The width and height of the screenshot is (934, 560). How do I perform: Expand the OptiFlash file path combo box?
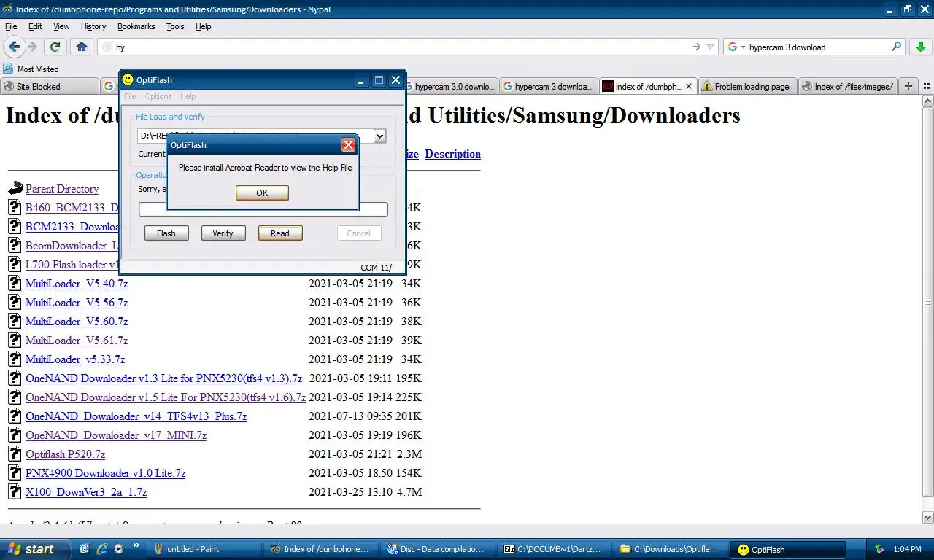click(x=379, y=136)
